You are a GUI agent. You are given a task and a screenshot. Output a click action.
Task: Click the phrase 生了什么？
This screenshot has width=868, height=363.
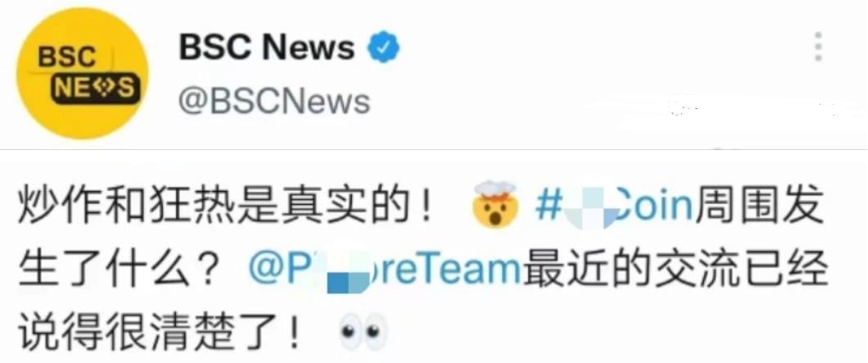(119, 270)
